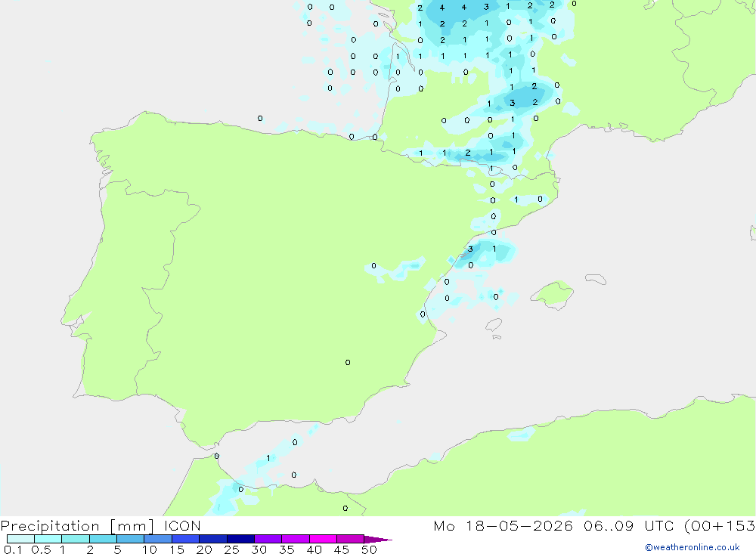Click the 0.1–0.5 mm palest cyan legend swatch
Viewport: 756px width, 554px height.
[x=20, y=539]
